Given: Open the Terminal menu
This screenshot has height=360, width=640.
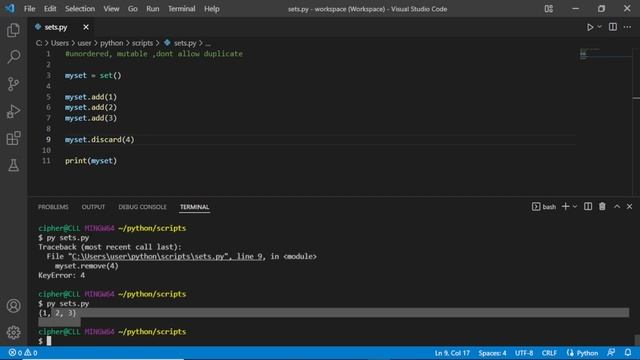Looking at the screenshot, I should [182, 9].
